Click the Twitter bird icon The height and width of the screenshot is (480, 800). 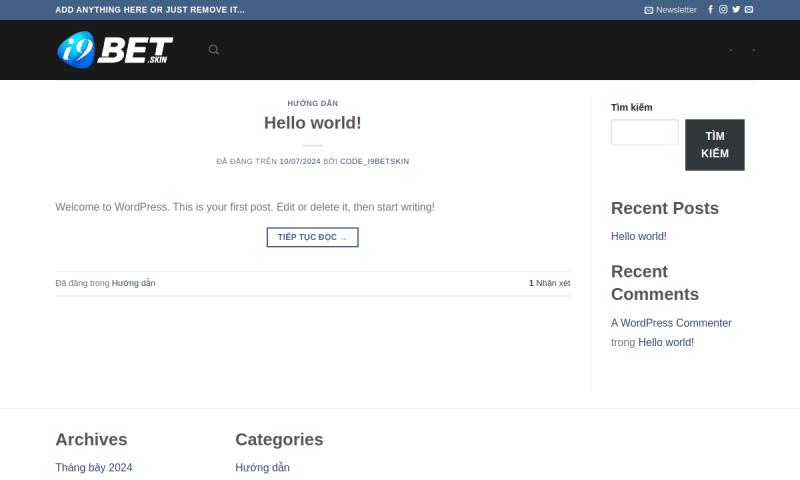click(736, 10)
